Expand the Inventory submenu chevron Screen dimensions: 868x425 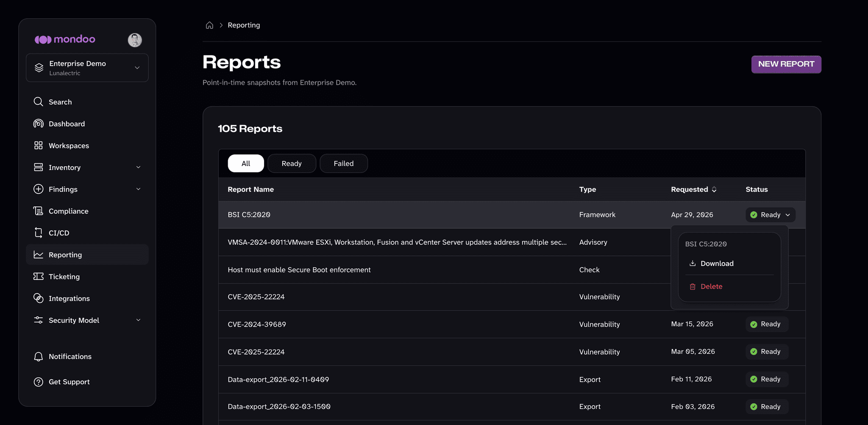click(138, 168)
